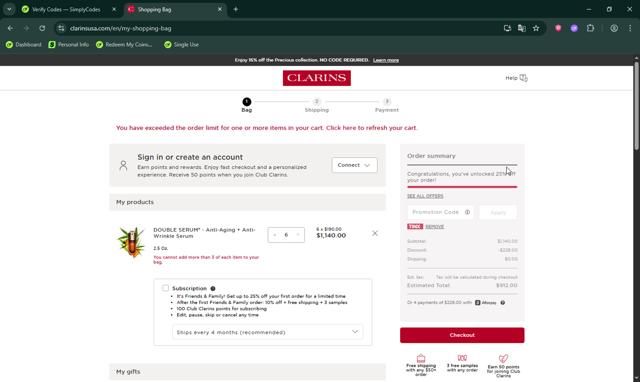The width and height of the screenshot is (640, 382).
Task: Open a new browser tab
Action: tap(236, 9)
